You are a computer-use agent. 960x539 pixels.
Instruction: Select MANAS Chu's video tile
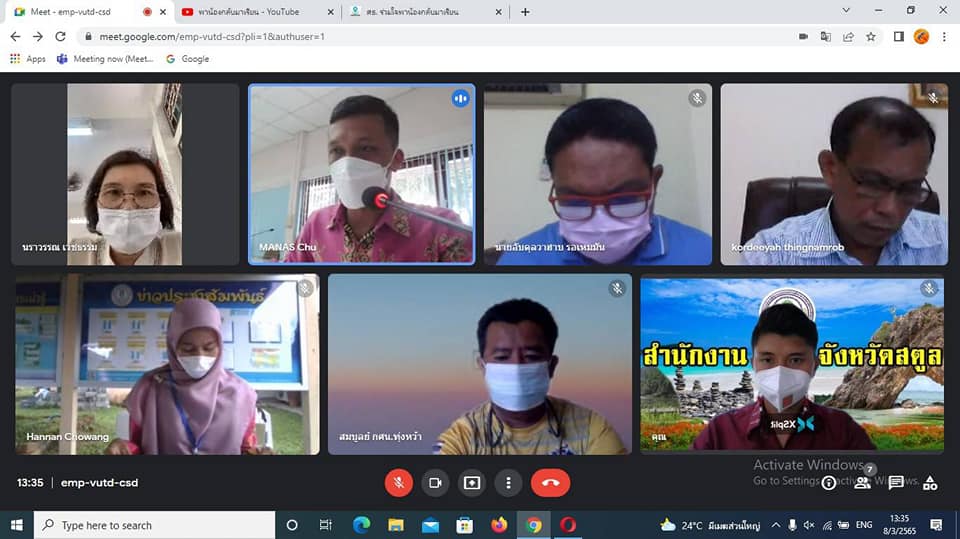pos(361,174)
